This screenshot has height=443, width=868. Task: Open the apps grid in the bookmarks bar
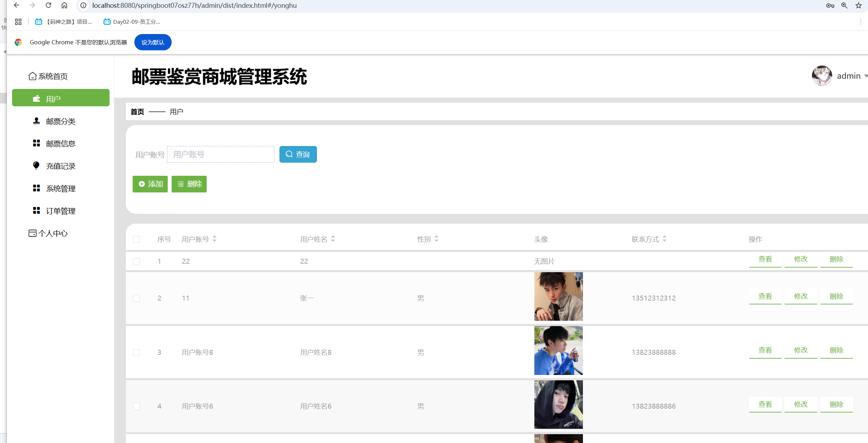(x=18, y=22)
